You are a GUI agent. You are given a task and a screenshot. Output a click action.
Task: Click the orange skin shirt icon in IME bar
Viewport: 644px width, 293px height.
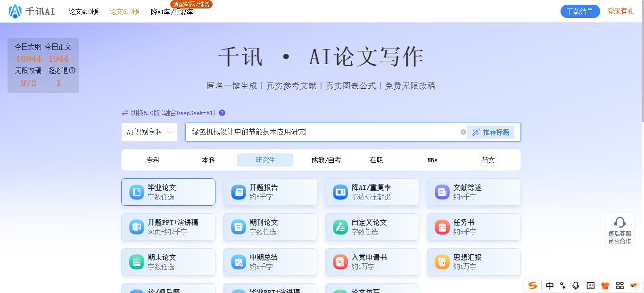click(605, 285)
